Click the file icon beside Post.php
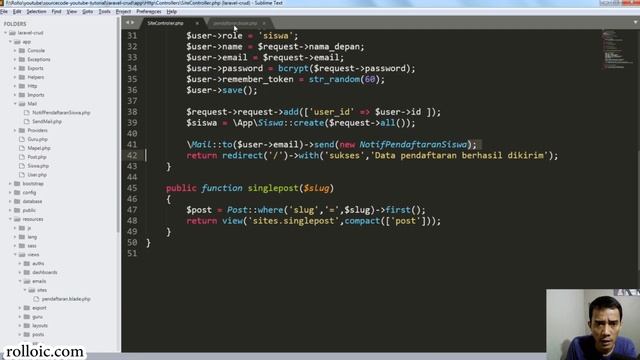 (22, 157)
